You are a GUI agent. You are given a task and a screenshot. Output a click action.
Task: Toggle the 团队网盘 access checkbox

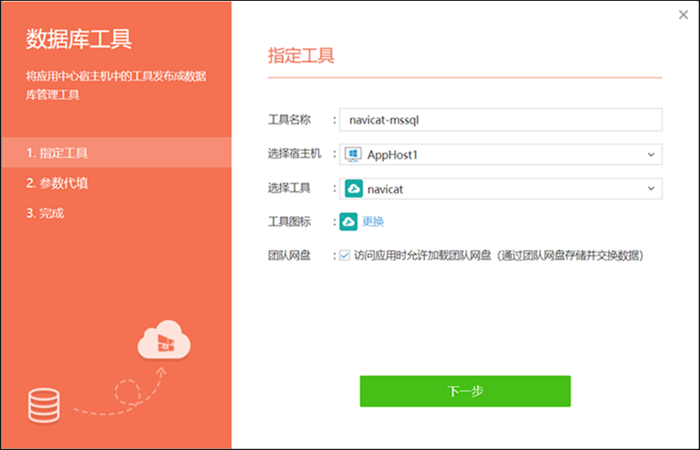[345, 255]
